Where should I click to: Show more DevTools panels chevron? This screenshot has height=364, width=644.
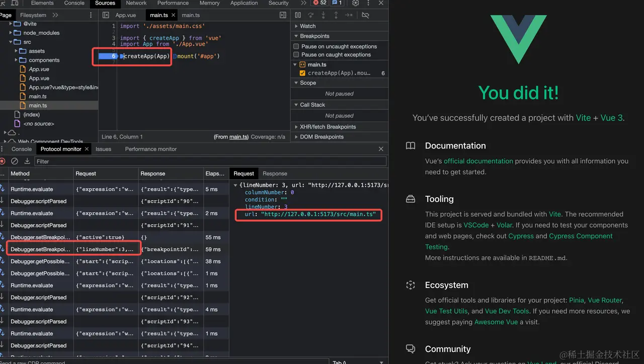pos(303,3)
